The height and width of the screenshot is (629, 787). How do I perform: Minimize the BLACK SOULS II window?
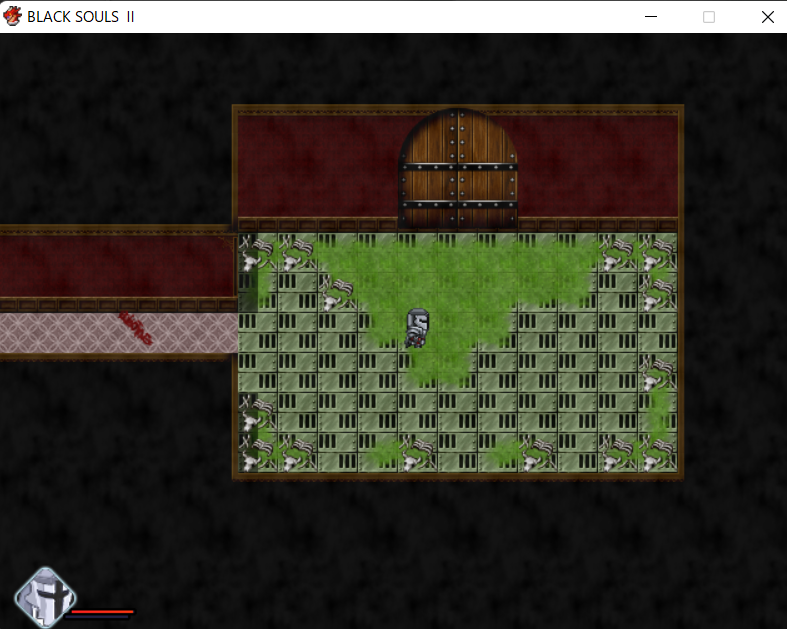tap(650, 17)
